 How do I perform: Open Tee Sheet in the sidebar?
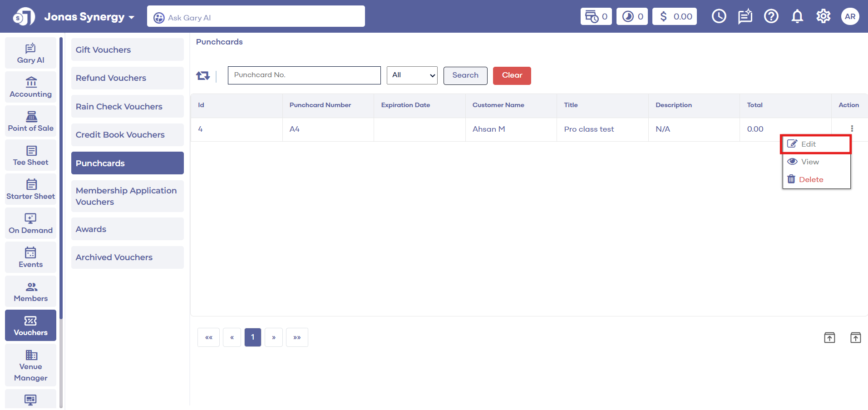[x=31, y=155]
